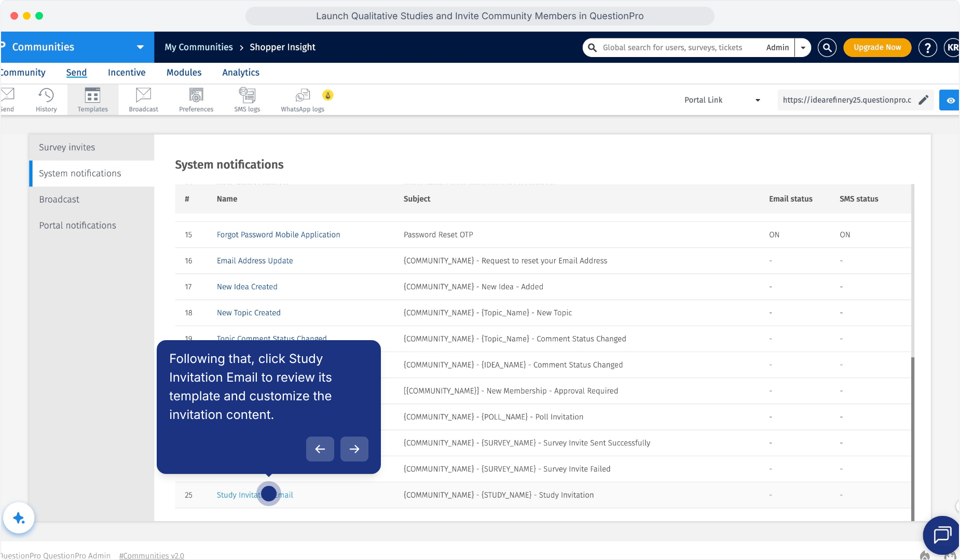This screenshot has width=960, height=560.
Task: Click the Shopper Insight breadcrumb
Action: point(282,47)
